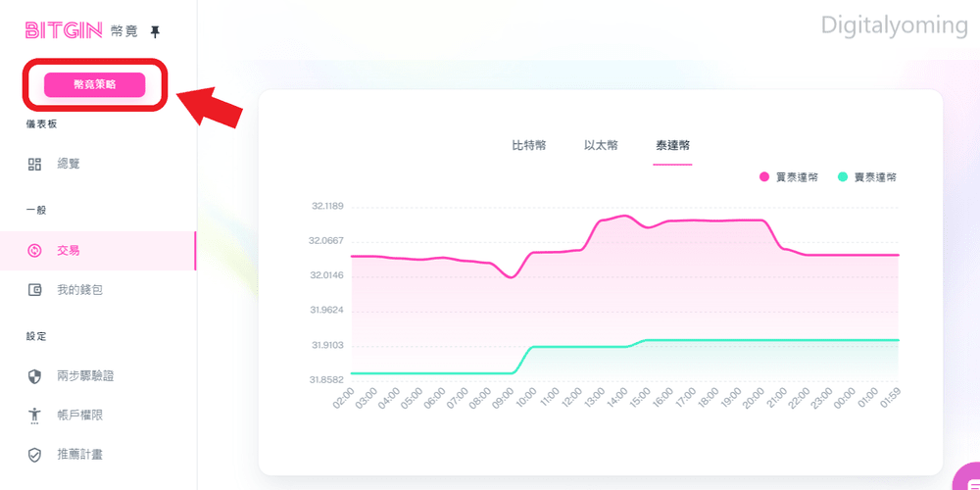Toggle the green 賣泰達幣 legend series
This screenshot has width=980, height=490.
coord(867,177)
